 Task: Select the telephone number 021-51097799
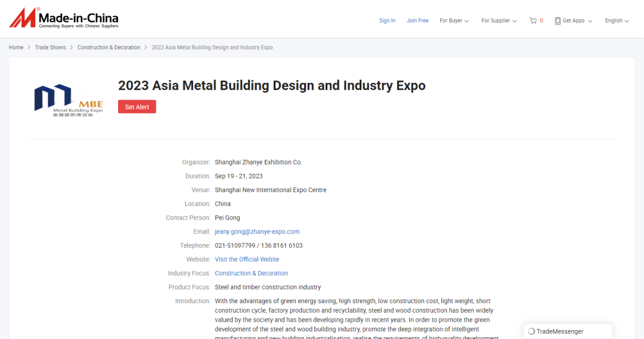tap(235, 245)
